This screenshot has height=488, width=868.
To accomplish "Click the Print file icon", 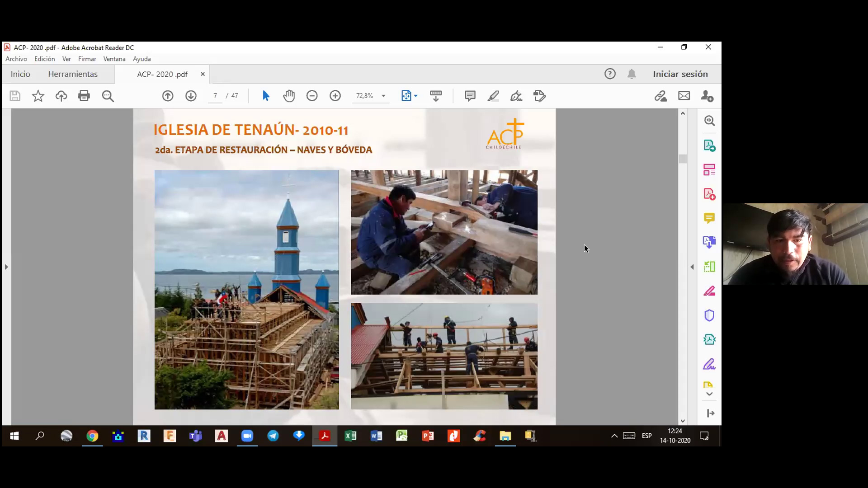I will point(84,96).
